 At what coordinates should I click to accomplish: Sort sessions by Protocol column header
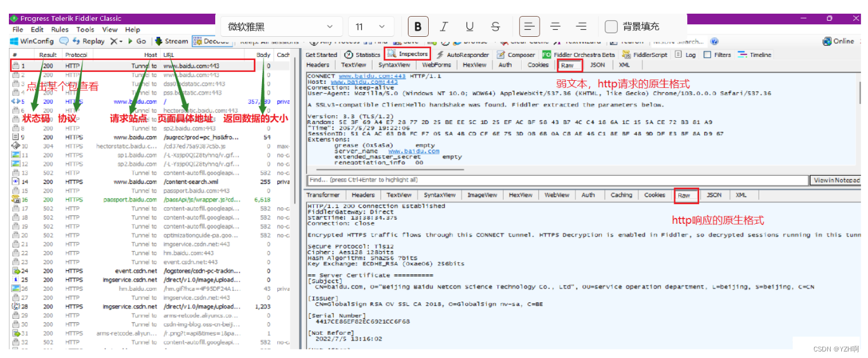(x=76, y=55)
